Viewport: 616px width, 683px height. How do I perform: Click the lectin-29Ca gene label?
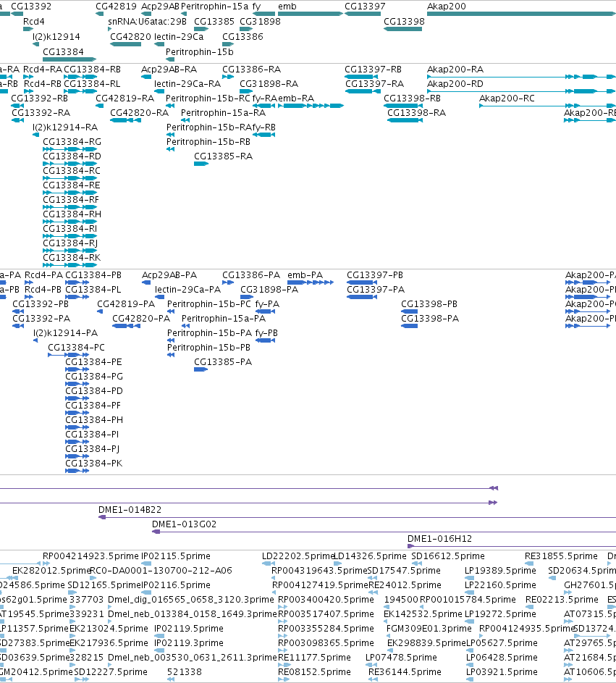[x=179, y=37]
